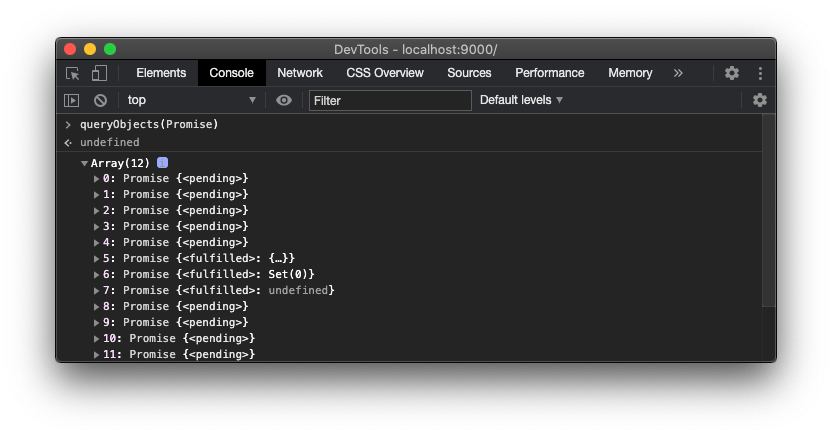Switch to the Performance tab

(550, 73)
